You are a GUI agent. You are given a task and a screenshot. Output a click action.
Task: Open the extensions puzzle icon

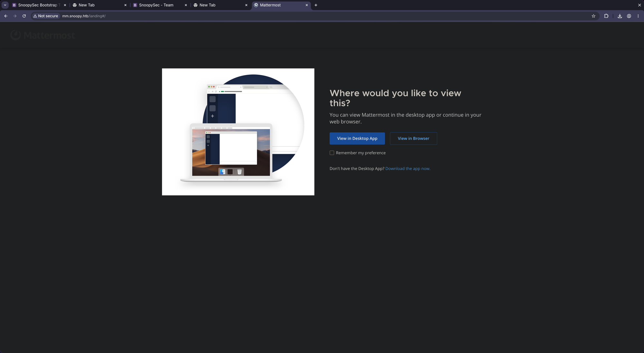click(606, 16)
